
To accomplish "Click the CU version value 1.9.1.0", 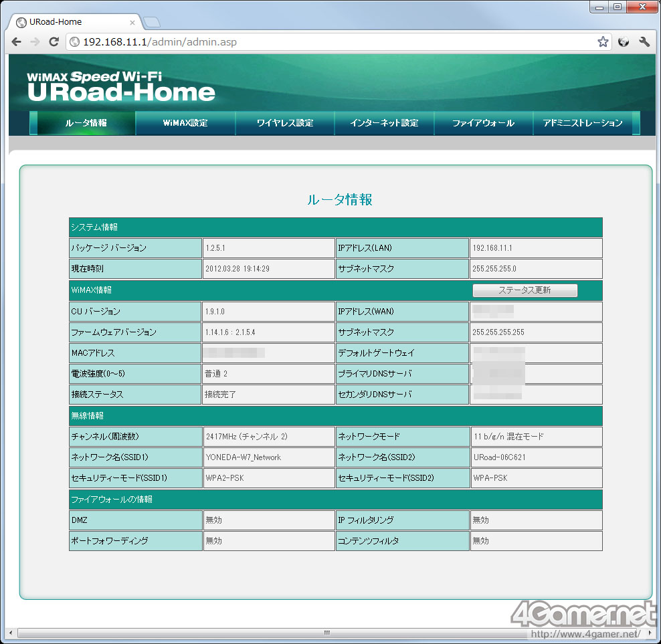I will click(x=215, y=312).
